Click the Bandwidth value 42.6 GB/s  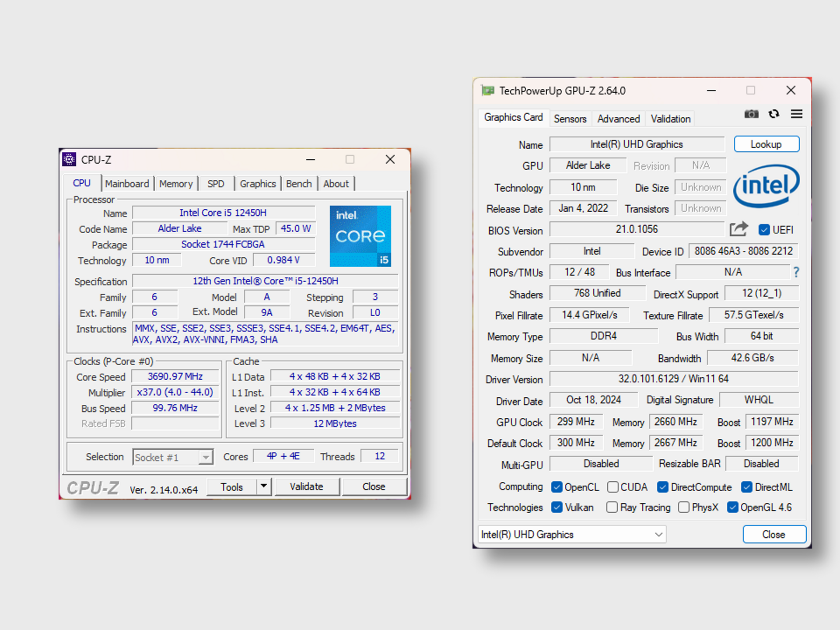coord(752,357)
